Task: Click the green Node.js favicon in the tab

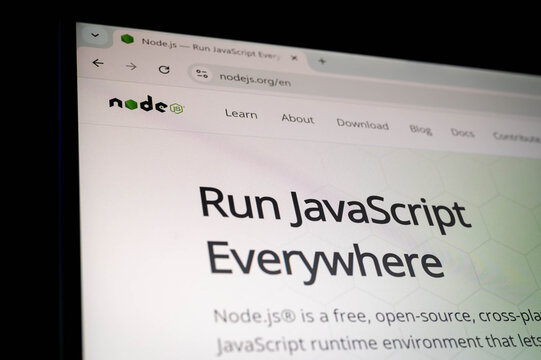Action: pyautogui.click(x=127, y=39)
